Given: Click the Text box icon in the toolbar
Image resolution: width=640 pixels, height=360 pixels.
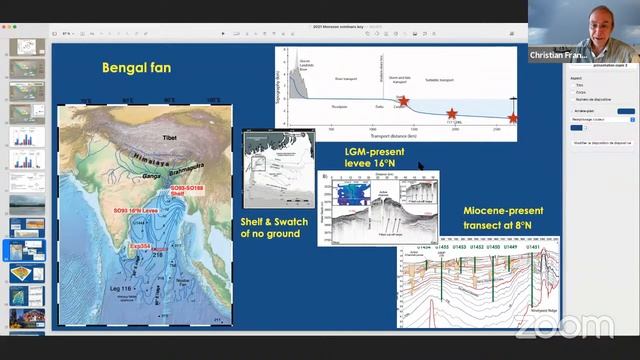Looking at the screenshot, I should [x=386, y=34].
